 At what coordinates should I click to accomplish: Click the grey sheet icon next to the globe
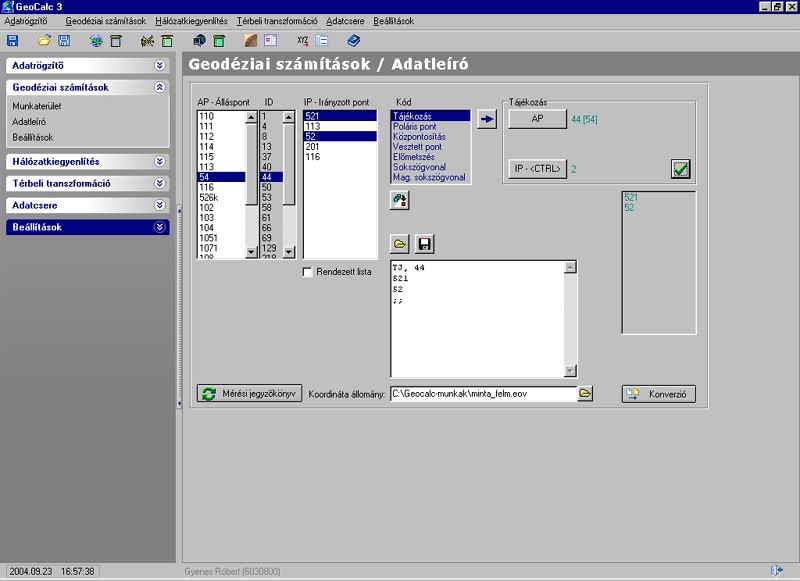pyautogui.click(x=116, y=41)
